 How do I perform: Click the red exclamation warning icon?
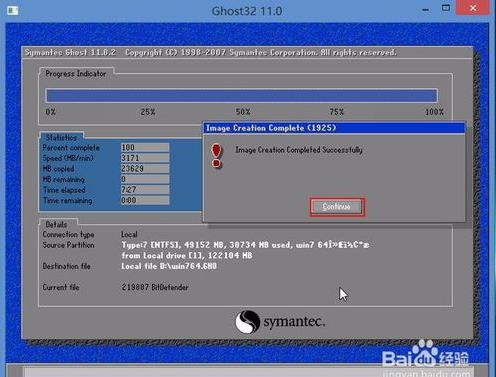click(x=216, y=155)
